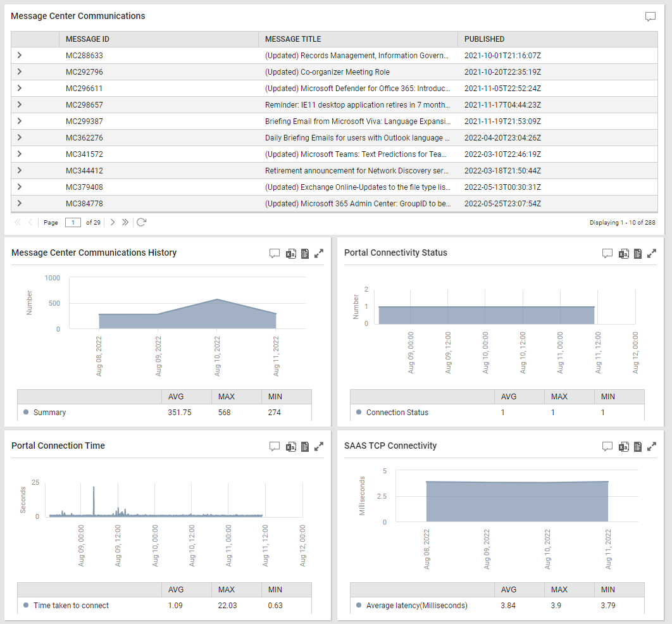Maximize the Portal Connection Time widget
This screenshot has height=624, width=672.
point(319,447)
